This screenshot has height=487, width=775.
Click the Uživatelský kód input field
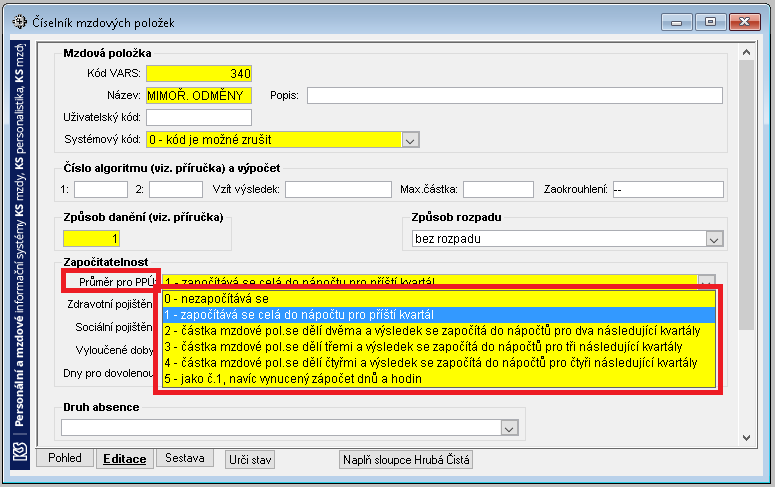[199, 118]
